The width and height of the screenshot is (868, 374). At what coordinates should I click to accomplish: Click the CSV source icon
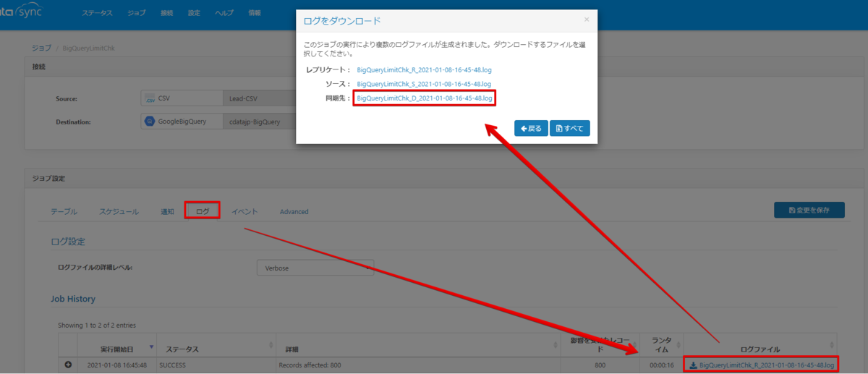[151, 98]
